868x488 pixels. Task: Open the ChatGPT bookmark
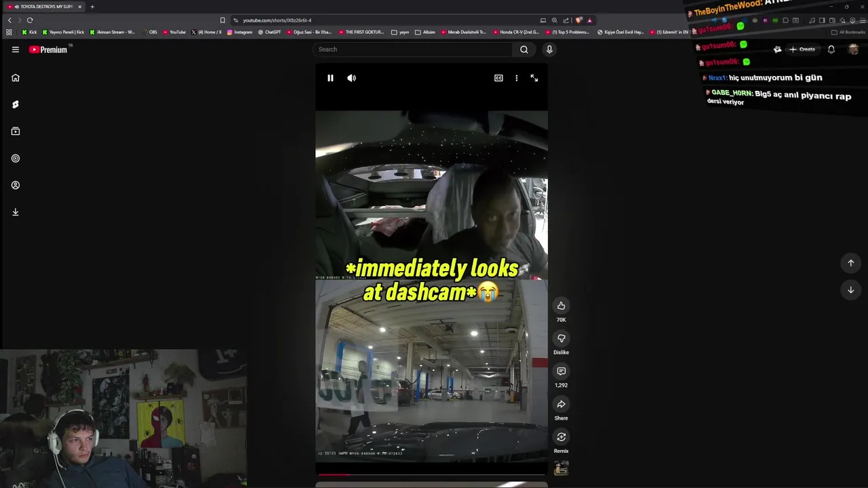pyautogui.click(x=269, y=32)
